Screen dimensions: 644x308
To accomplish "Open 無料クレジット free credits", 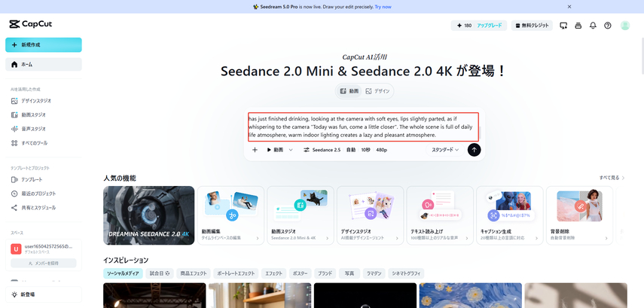I will 532,26.
